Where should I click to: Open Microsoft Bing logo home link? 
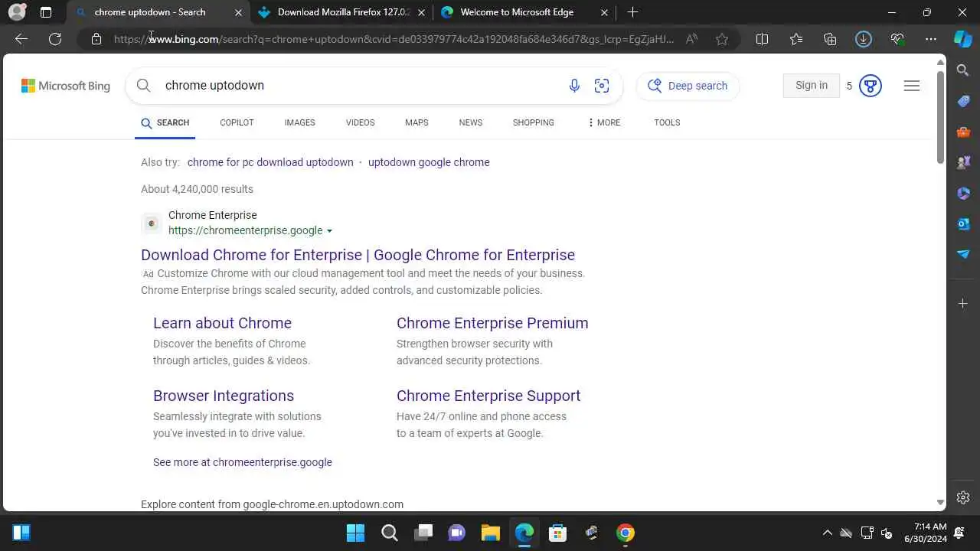pos(66,86)
